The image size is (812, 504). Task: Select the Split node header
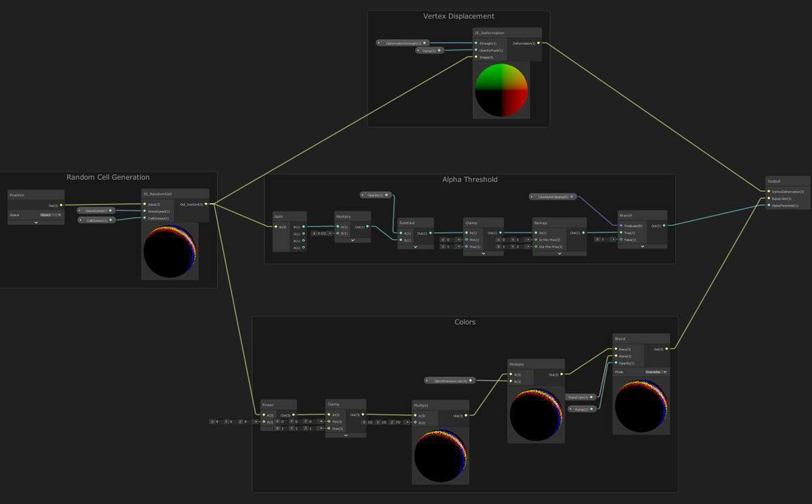[290, 216]
